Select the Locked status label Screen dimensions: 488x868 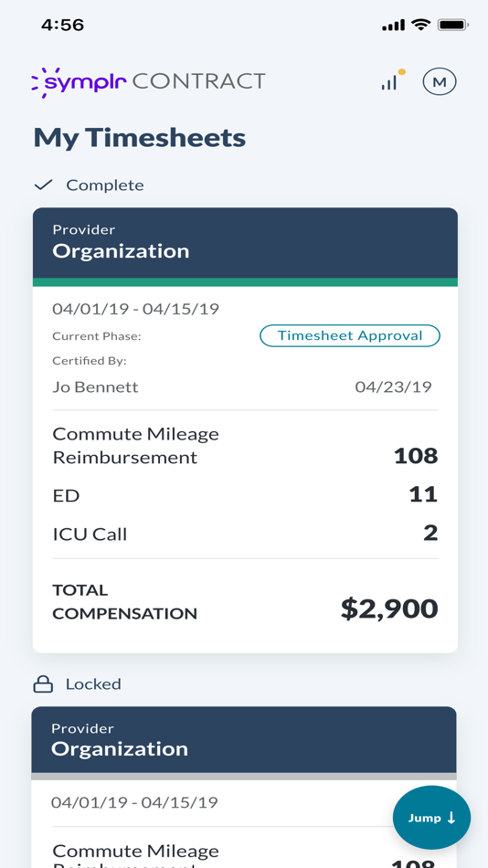coord(93,684)
